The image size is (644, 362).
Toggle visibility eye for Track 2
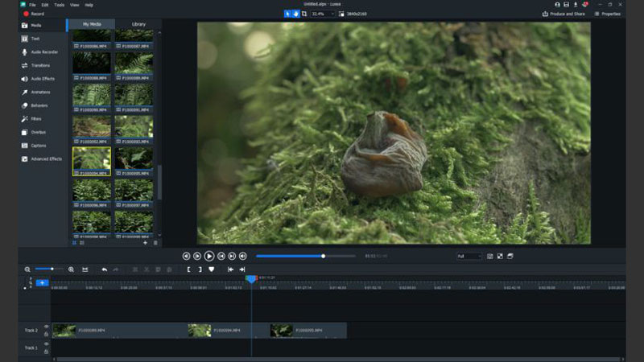[x=46, y=327]
